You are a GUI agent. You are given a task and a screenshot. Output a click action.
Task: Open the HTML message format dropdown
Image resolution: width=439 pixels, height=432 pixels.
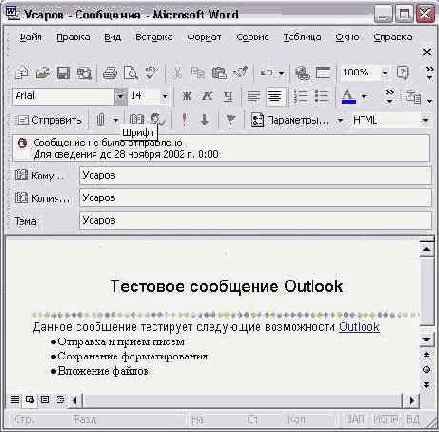tap(425, 120)
